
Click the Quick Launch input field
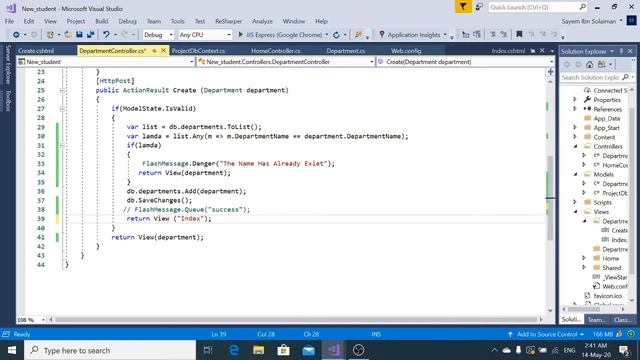point(533,7)
